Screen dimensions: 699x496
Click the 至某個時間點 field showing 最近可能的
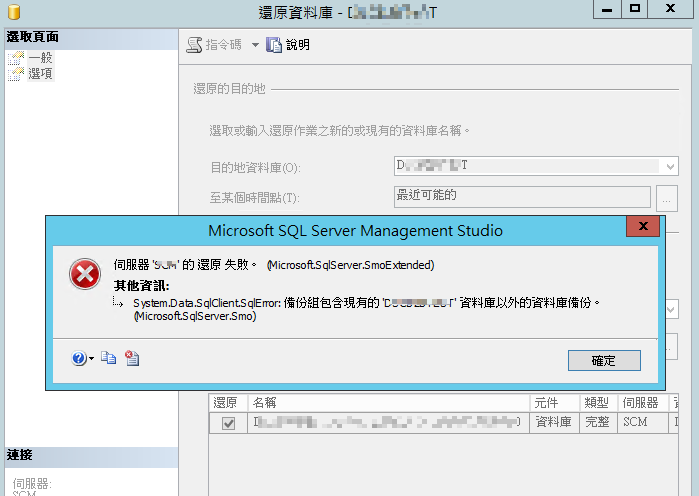[x=522, y=197]
